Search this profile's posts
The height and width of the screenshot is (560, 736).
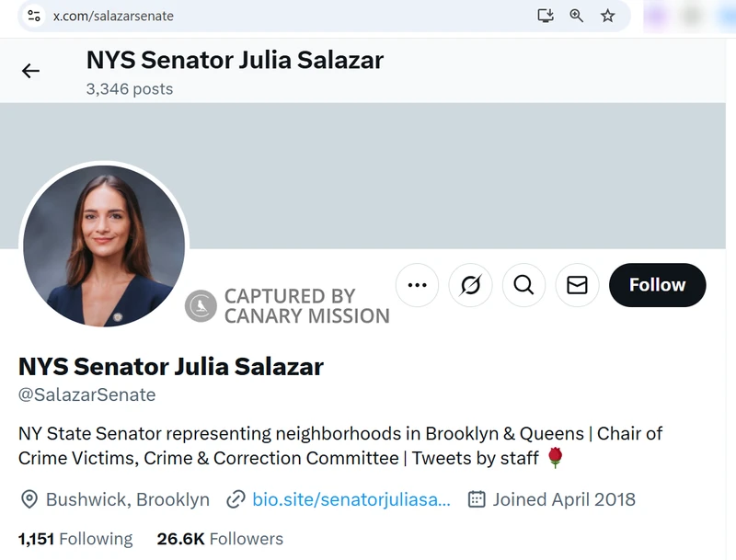point(523,285)
